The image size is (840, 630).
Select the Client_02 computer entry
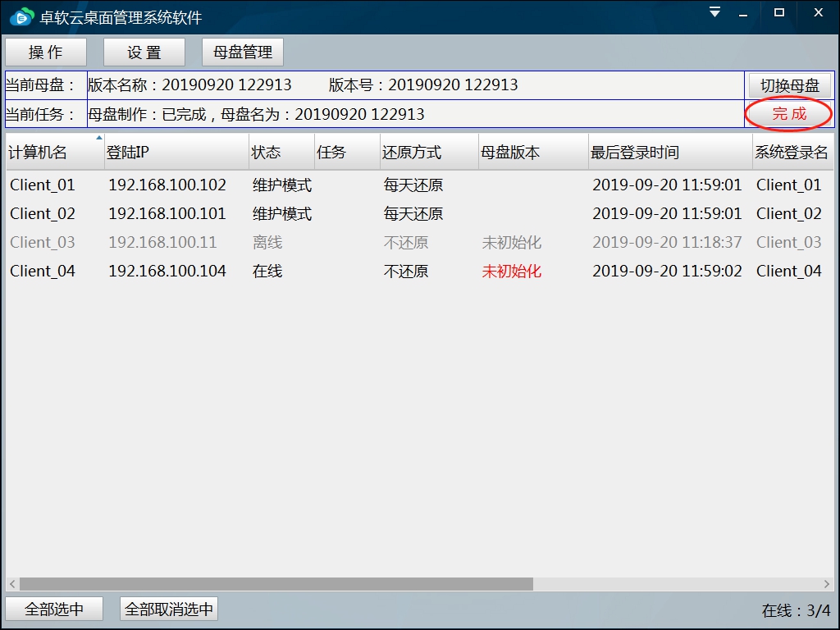[43, 214]
